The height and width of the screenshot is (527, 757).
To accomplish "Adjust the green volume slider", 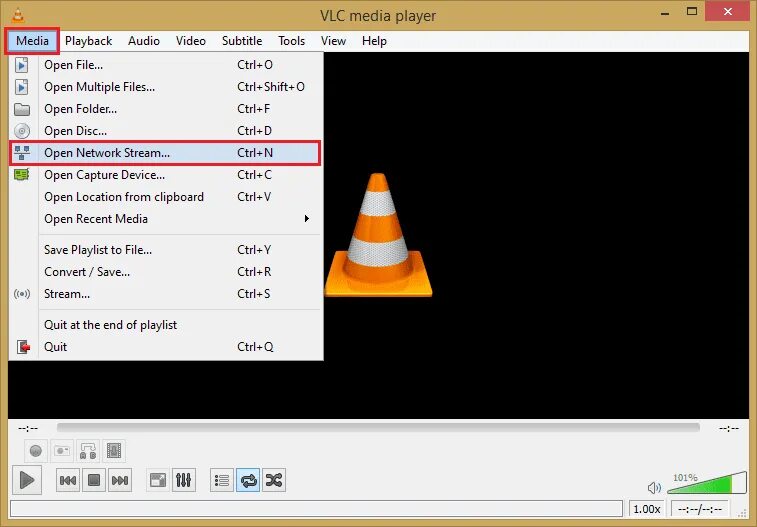I will coord(706,483).
